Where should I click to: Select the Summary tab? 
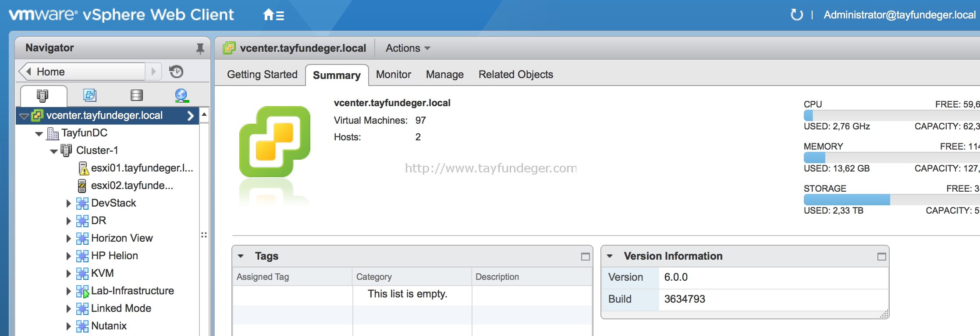(x=337, y=75)
